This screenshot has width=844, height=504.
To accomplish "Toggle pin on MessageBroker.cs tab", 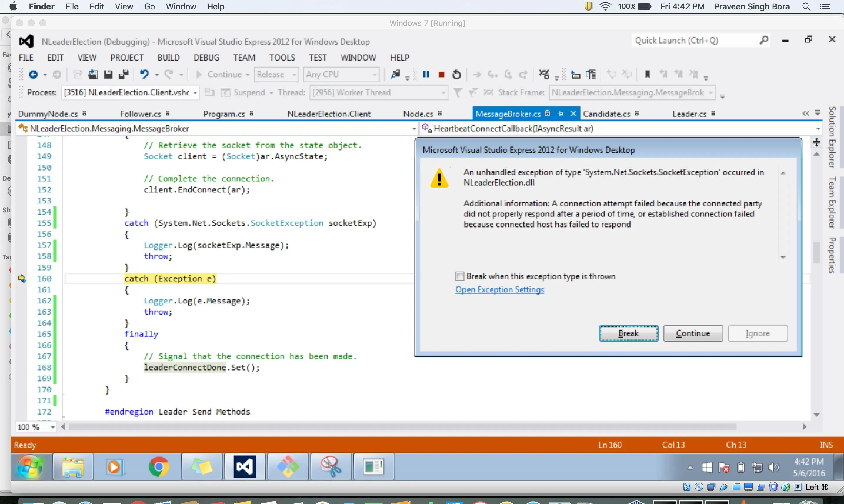I will (561, 114).
